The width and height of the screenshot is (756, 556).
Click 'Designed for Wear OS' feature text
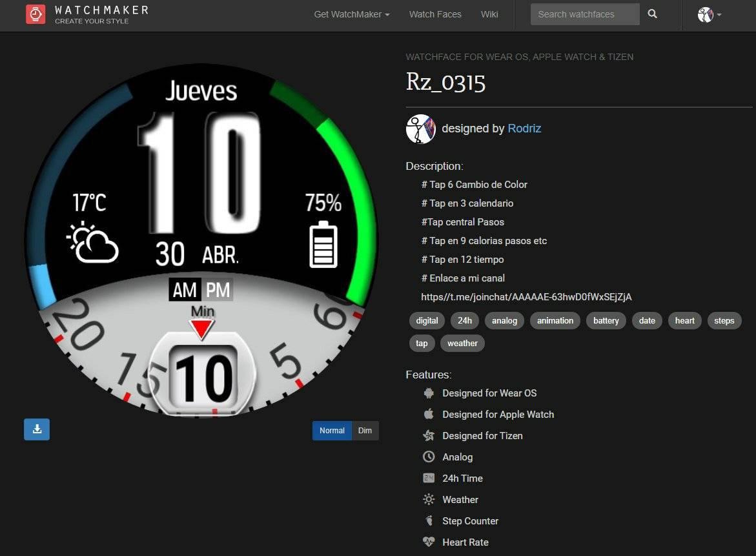click(x=489, y=393)
